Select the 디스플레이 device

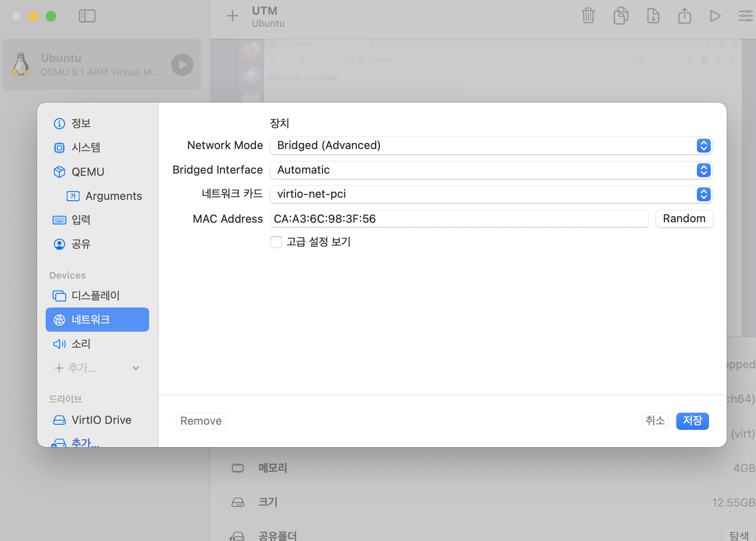point(97,295)
